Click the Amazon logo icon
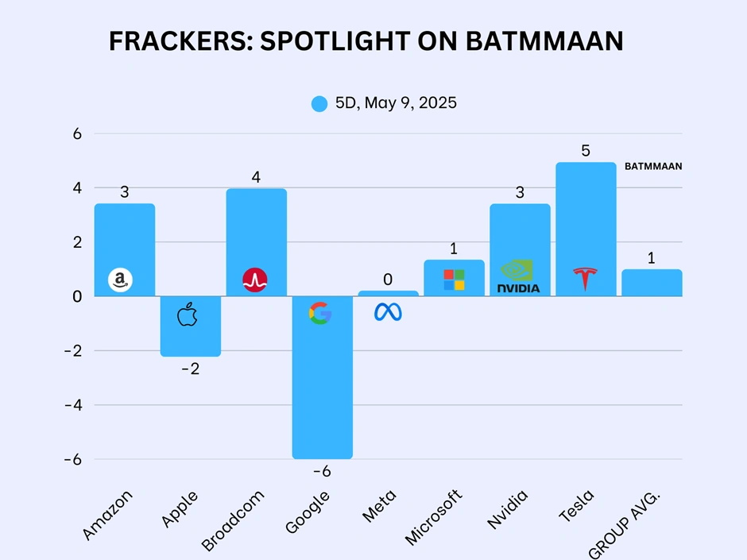The image size is (747, 560). (120, 280)
